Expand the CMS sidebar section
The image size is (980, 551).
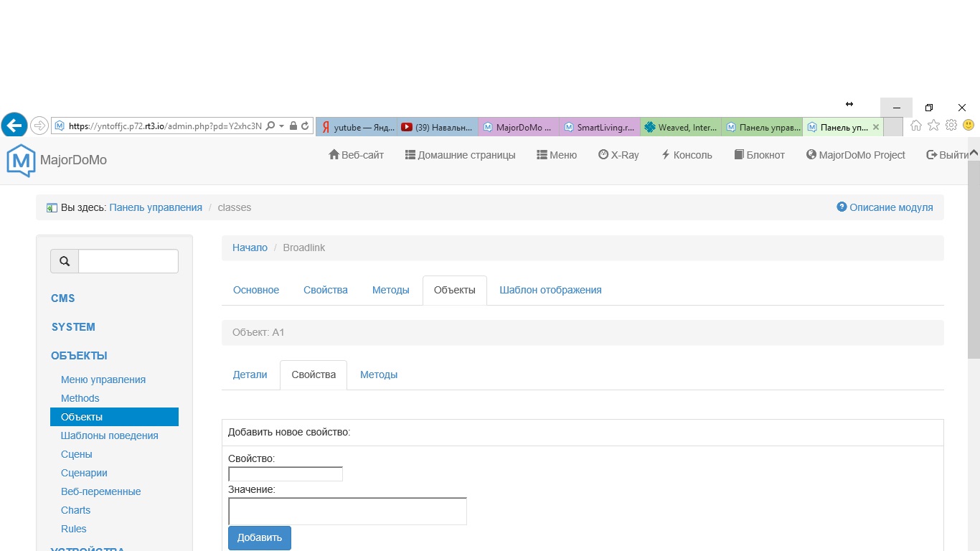[x=63, y=298]
